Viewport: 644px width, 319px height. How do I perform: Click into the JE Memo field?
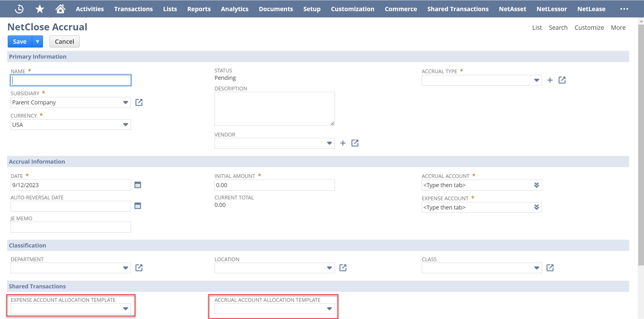click(x=71, y=227)
